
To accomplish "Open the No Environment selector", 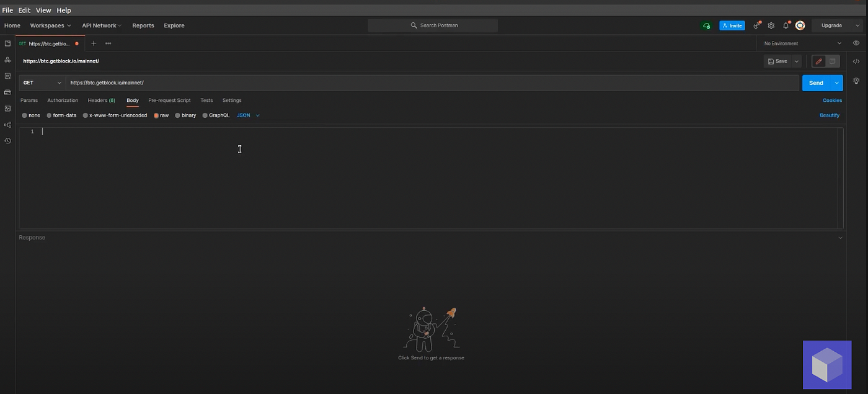I will (800, 43).
